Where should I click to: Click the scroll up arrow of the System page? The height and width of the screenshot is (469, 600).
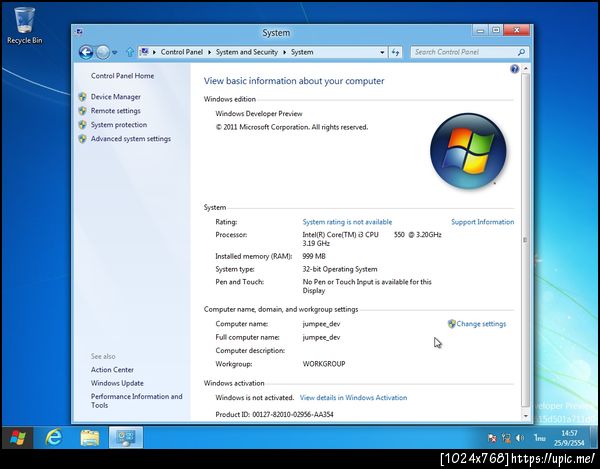525,69
